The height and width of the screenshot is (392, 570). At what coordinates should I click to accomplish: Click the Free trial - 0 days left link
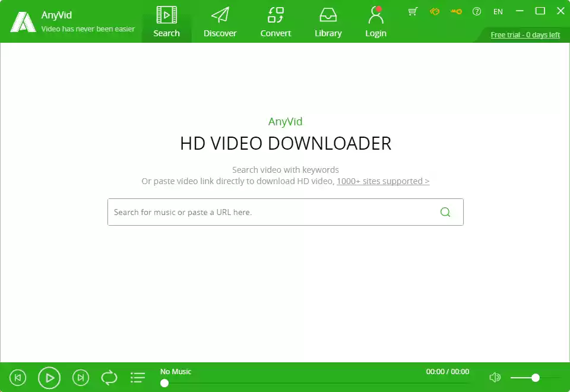(x=525, y=35)
